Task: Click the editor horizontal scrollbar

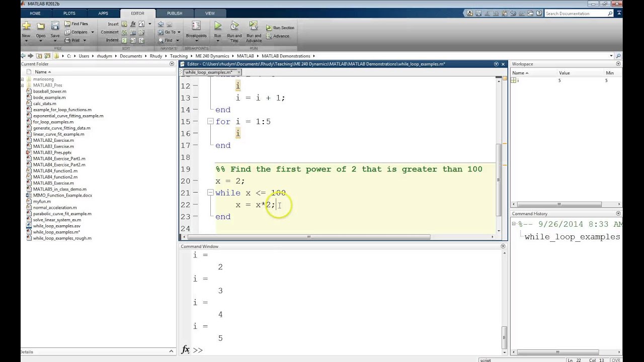Action: coord(309,237)
